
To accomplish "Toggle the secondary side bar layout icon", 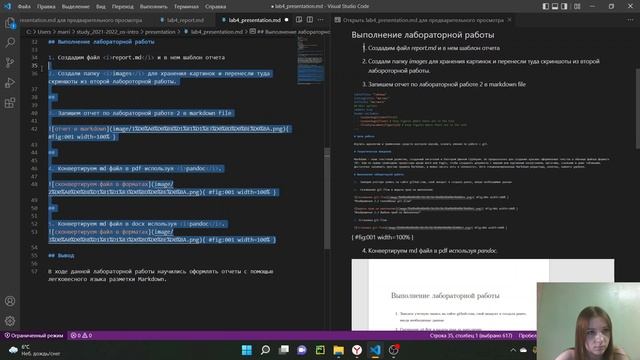I will pos(564,6).
